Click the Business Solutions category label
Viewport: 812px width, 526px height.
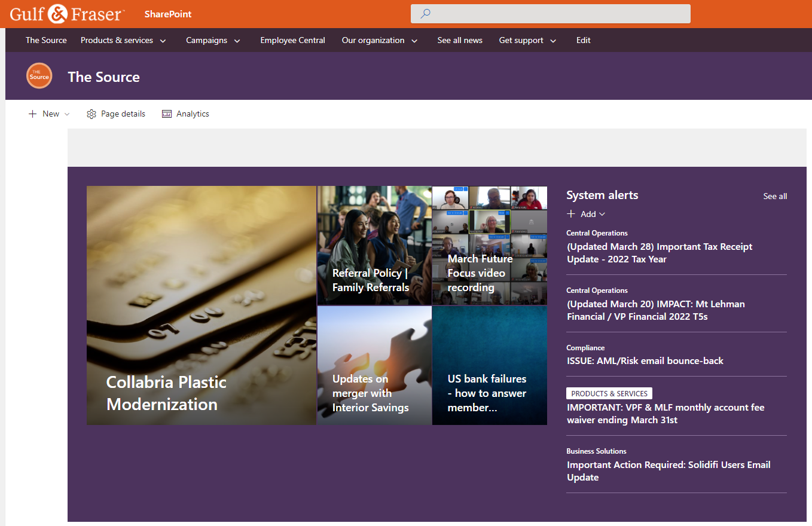596,451
